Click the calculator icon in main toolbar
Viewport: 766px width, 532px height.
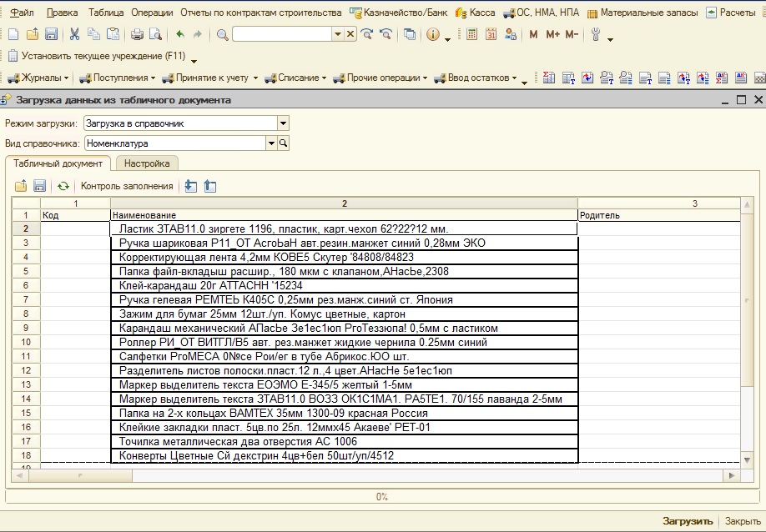point(472,34)
